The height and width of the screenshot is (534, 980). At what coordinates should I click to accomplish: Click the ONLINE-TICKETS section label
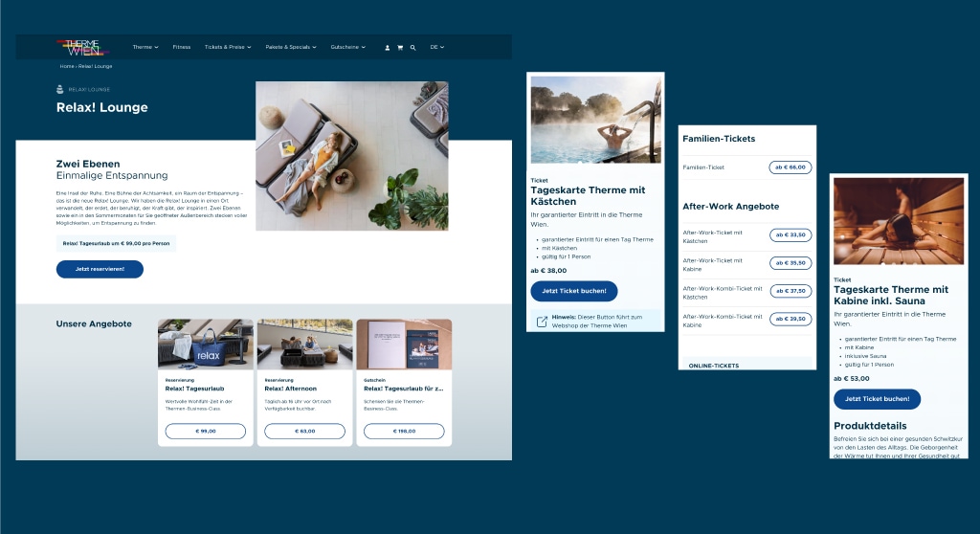point(714,366)
